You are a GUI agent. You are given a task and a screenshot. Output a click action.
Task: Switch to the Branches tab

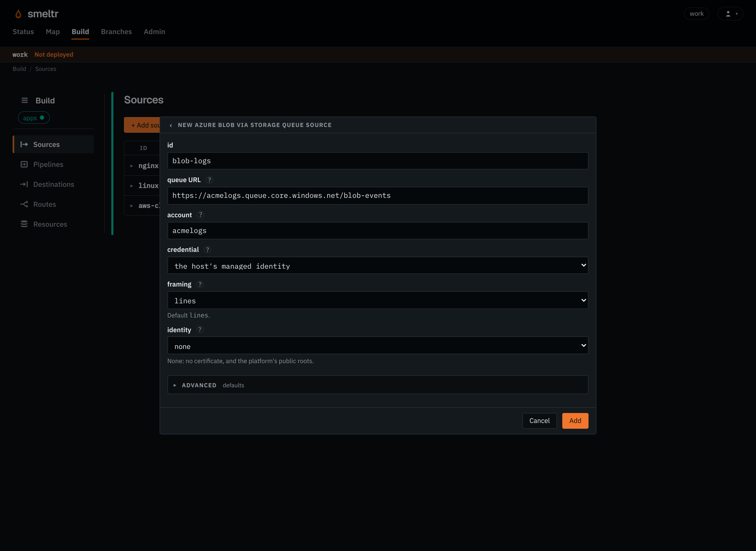pyautogui.click(x=117, y=32)
